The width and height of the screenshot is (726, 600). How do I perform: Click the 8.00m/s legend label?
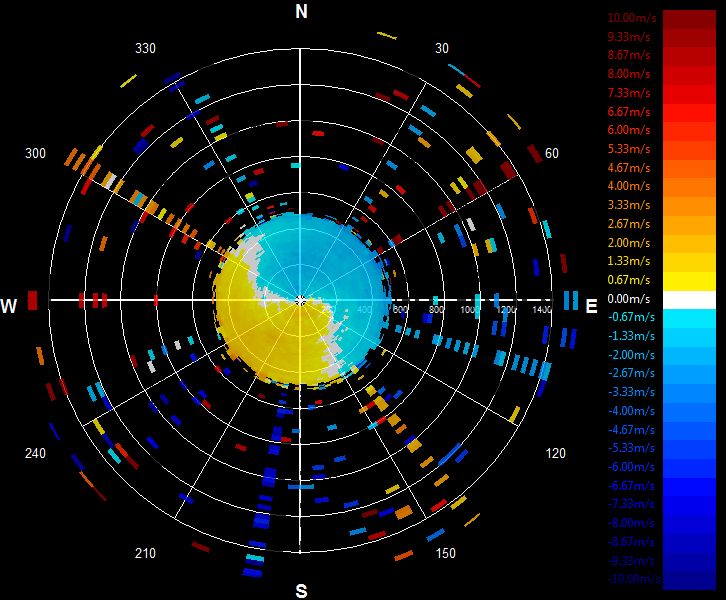(629, 74)
